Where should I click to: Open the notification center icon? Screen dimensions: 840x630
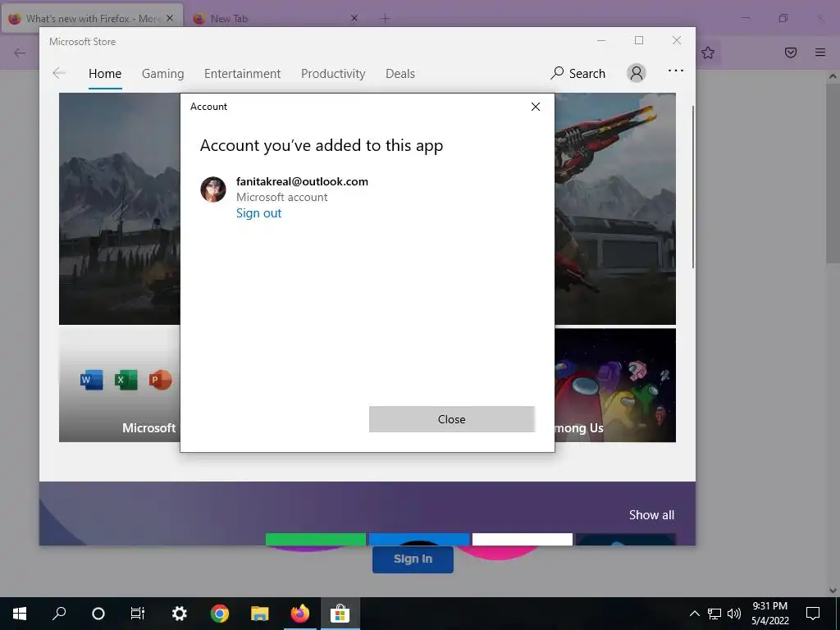(x=813, y=614)
